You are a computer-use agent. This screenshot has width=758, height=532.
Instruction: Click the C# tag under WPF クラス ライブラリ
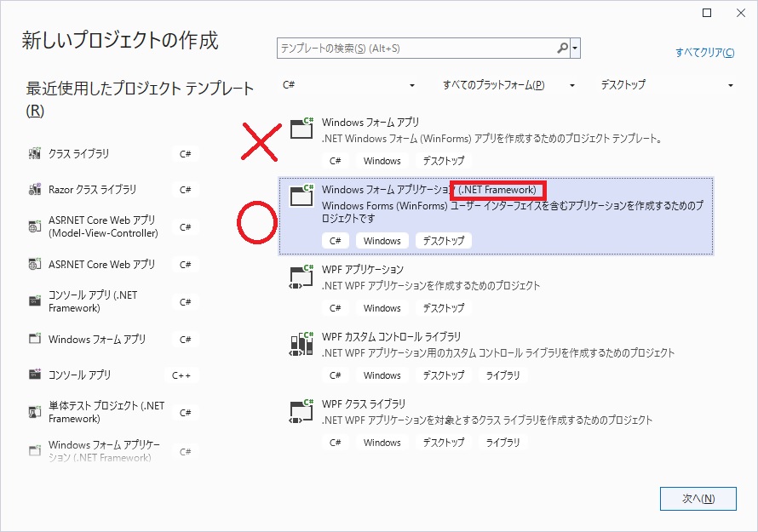tap(335, 443)
